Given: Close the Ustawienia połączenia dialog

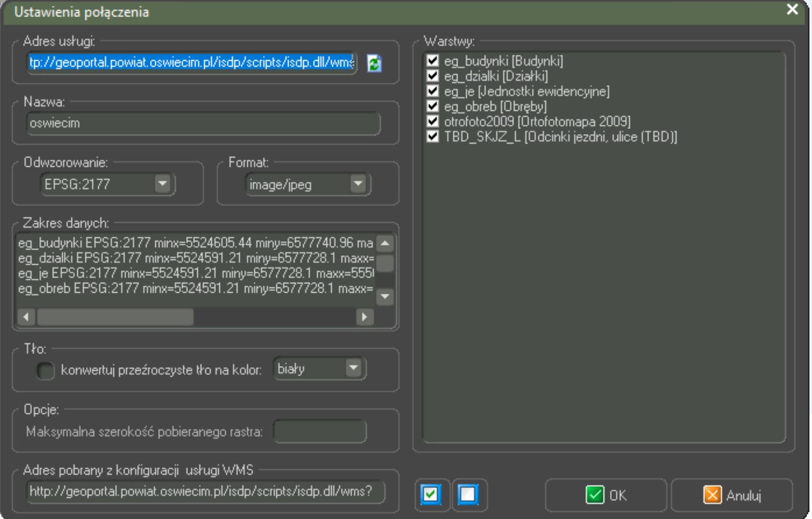Looking at the screenshot, I should click(792, 9).
